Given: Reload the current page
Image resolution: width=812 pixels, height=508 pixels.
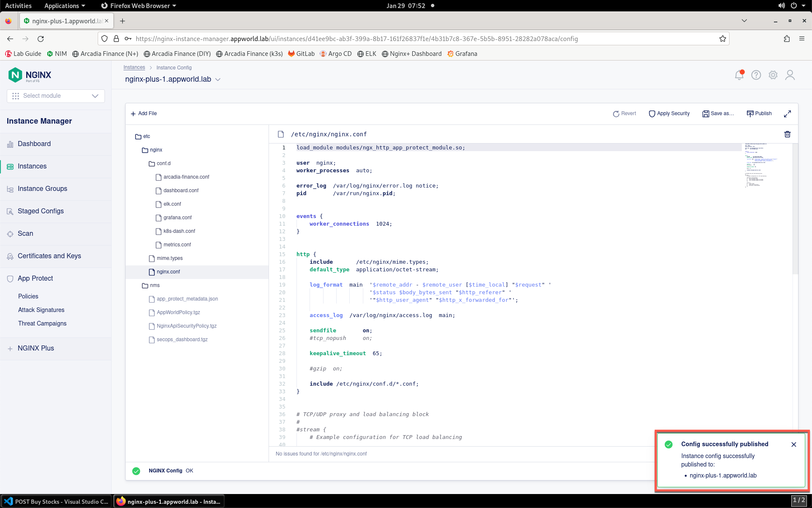Looking at the screenshot, I should pos(41,39).
